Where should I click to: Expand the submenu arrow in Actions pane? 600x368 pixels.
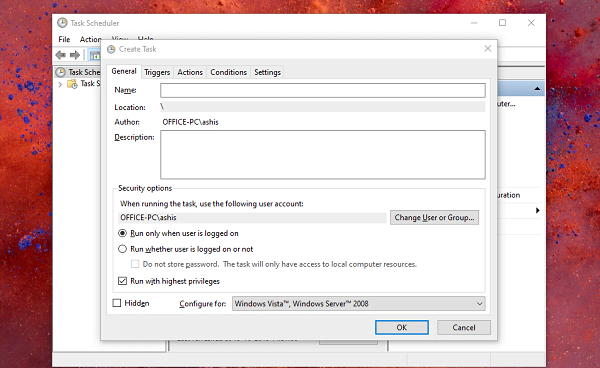(538, 210)
